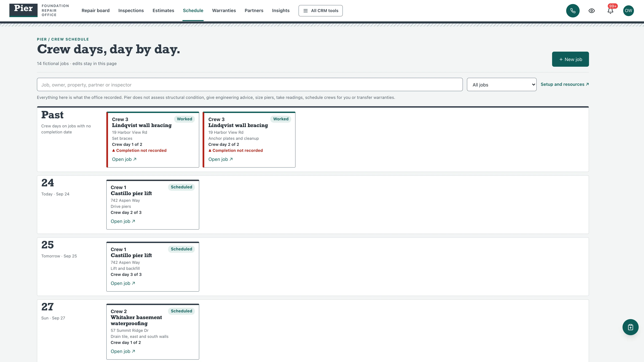This screenshot has height=362, width=644.
Task: Click Worked badge on Set braces card
Action: [x=184, y=119]
